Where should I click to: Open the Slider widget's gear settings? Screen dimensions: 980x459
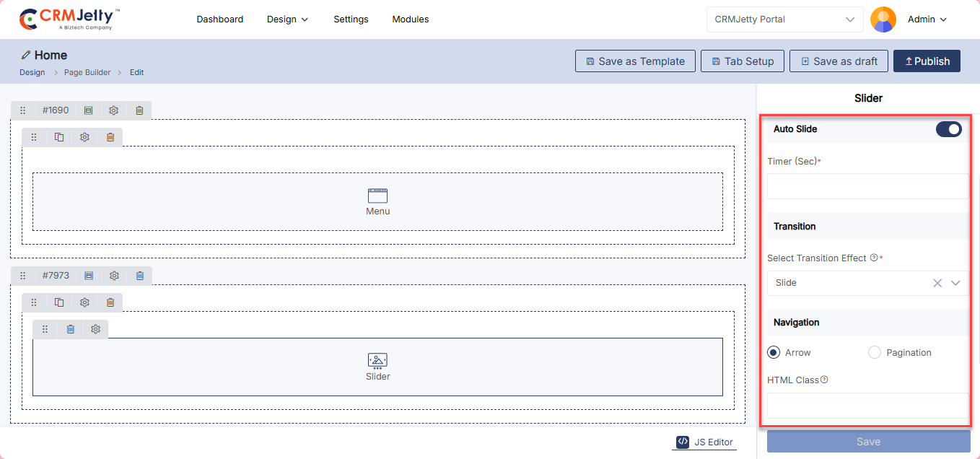coord(96,329)
